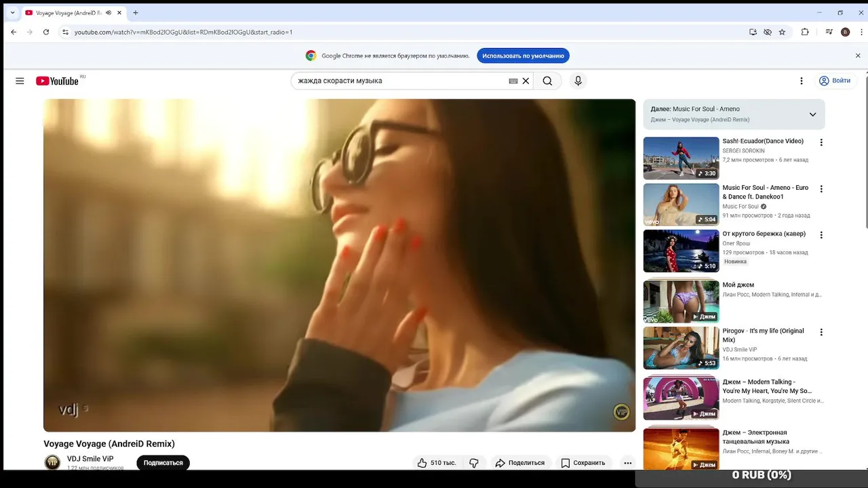Open Джем Modern Talking mix thumbnail
This screenshot has width=868, height=488.
click(x=681, y=399)
